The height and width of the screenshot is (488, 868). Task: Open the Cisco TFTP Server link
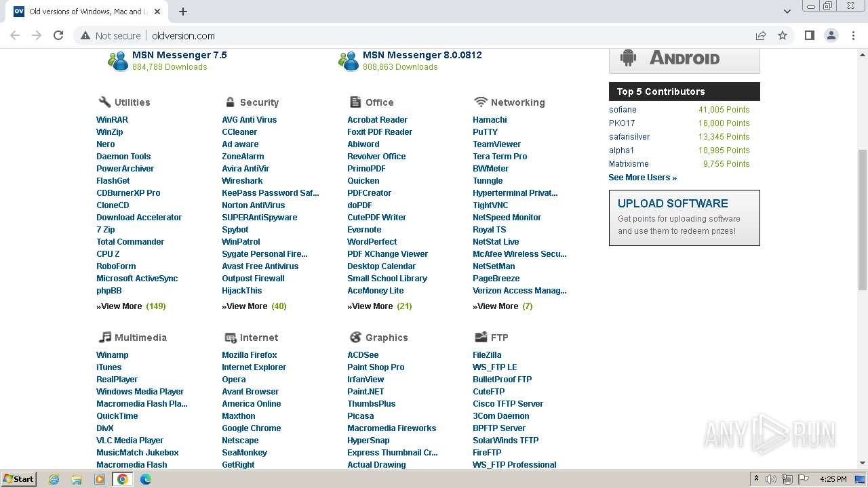[508, 404]
